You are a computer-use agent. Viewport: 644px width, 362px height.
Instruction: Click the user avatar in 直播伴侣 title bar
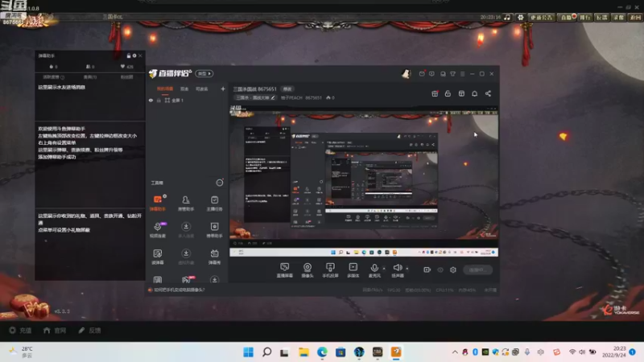[406, 74]
